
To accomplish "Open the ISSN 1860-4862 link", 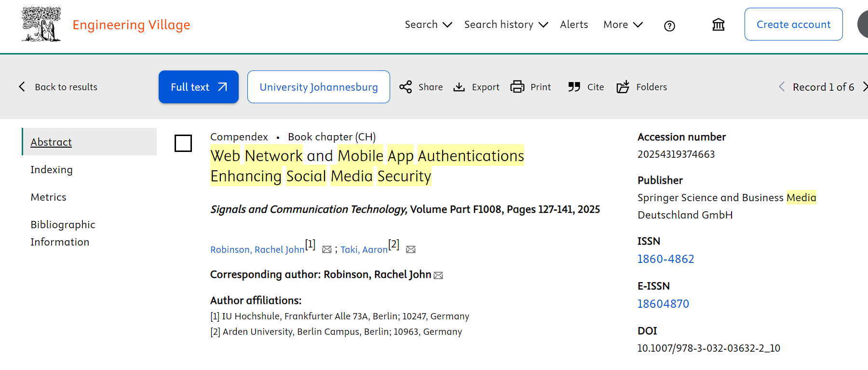I will tap(665, 259).
